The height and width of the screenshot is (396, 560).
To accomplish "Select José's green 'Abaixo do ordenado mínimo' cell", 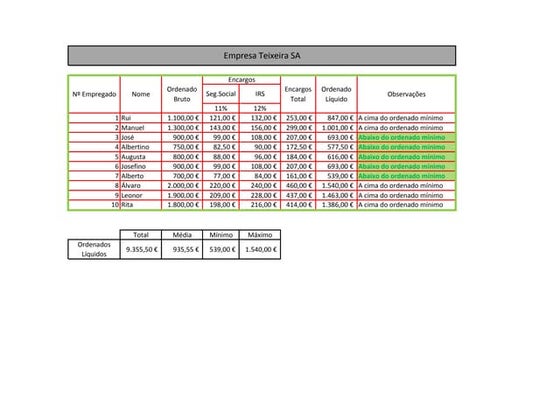I will point(406,137).
